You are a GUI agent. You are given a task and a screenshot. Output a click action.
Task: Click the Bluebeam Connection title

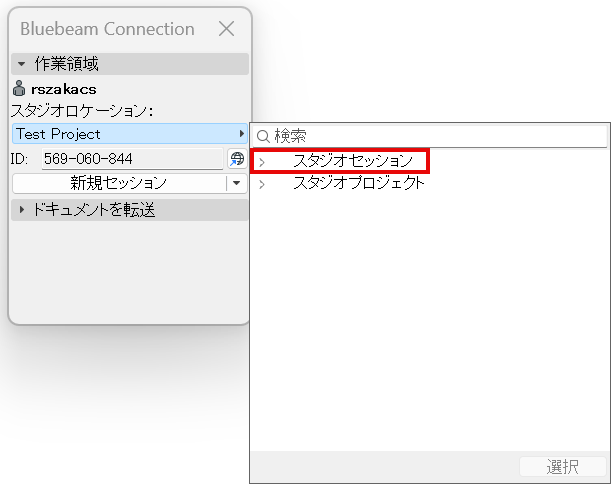tap(107, 29)
